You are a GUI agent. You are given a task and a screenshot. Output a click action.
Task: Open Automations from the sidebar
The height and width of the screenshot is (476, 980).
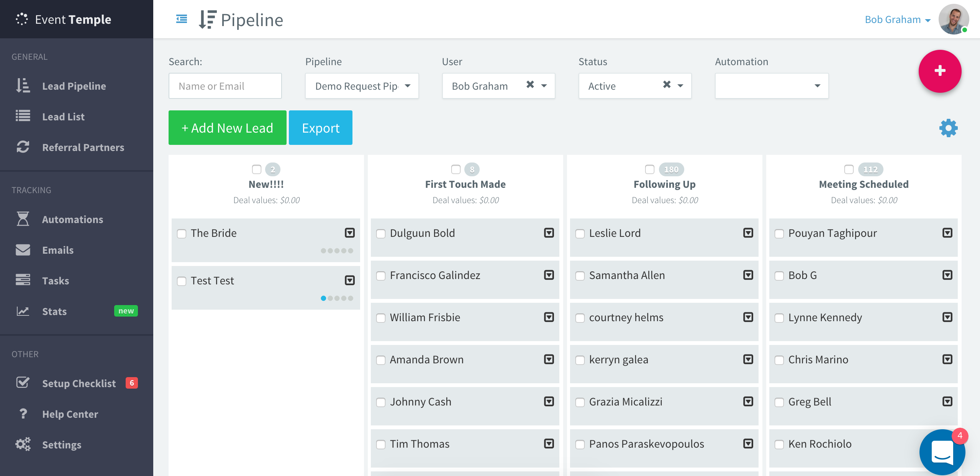(x=72, y=220)
